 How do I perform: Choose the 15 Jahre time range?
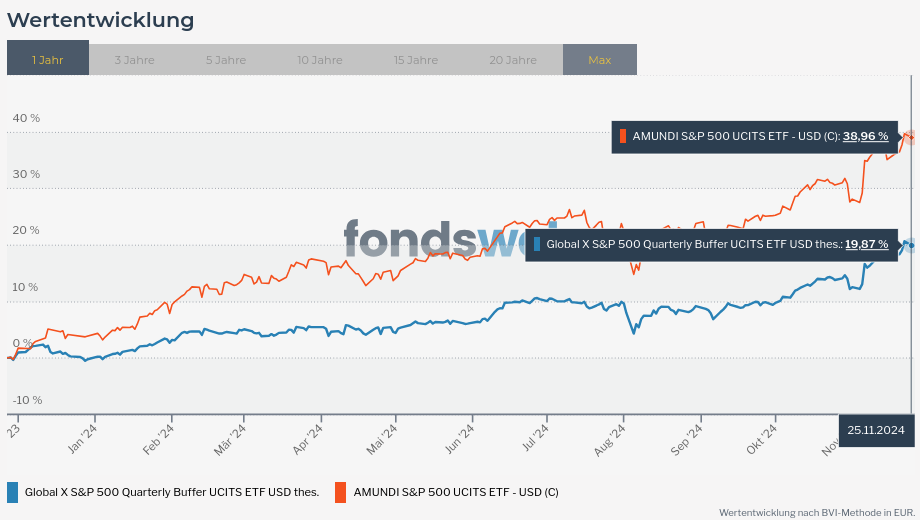click(x=416, y=59)
